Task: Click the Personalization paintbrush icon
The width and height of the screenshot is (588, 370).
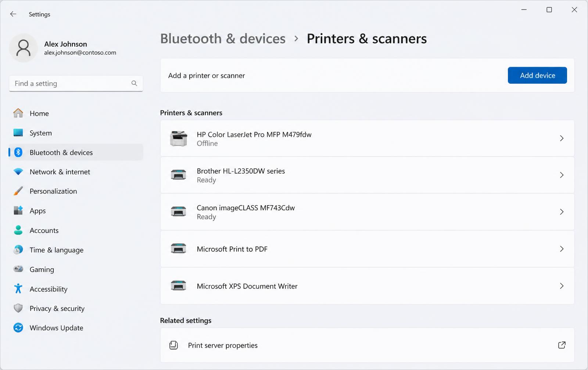Action: click(x=18, y=191)
